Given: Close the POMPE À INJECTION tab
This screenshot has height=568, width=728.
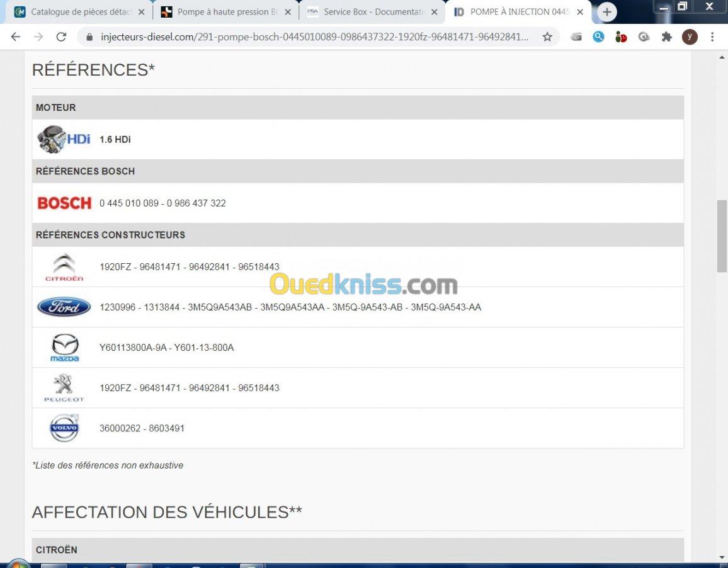Looking at the screenshot, I should tap(580, 12).
